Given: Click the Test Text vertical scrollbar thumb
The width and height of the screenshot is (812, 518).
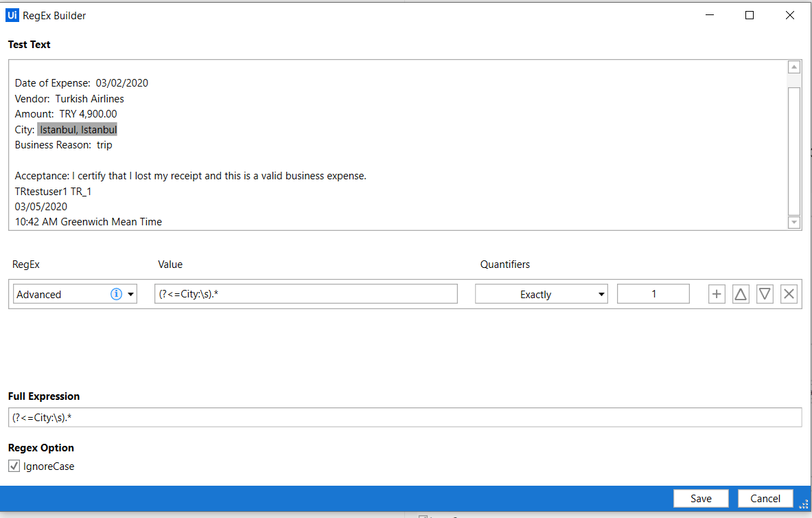Looking at the screenshot, I should point(794,151).
